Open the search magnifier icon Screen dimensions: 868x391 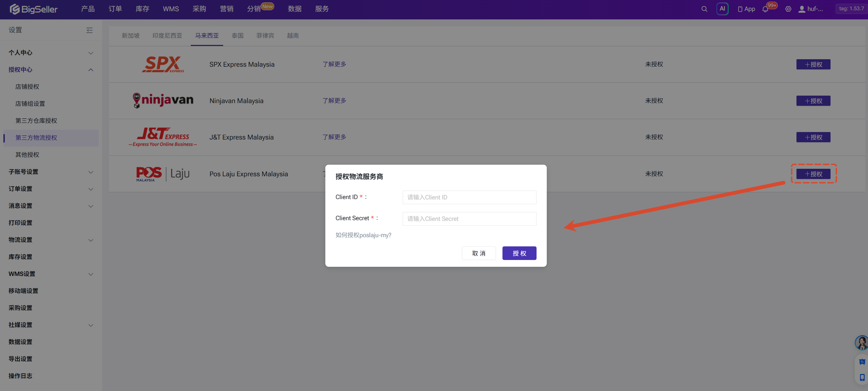coord(704,9)
